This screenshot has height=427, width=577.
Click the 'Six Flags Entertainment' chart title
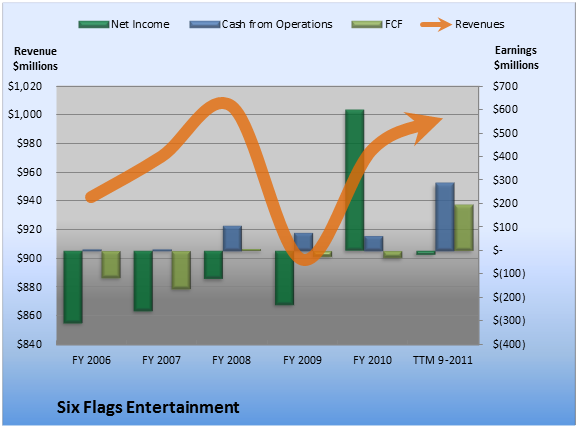(x=148, y=407)
